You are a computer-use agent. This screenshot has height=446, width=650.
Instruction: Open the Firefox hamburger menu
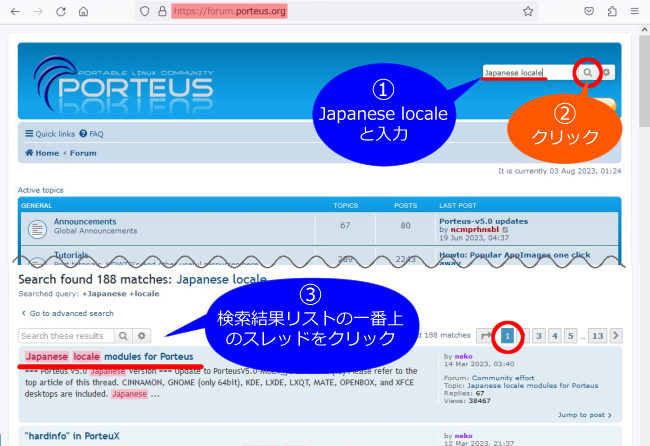(x=635, y=11)
